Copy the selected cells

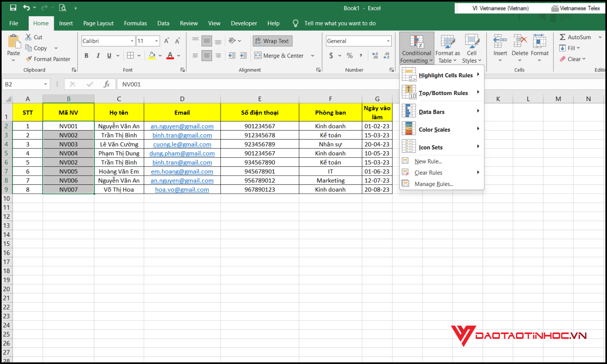[36, 48]
